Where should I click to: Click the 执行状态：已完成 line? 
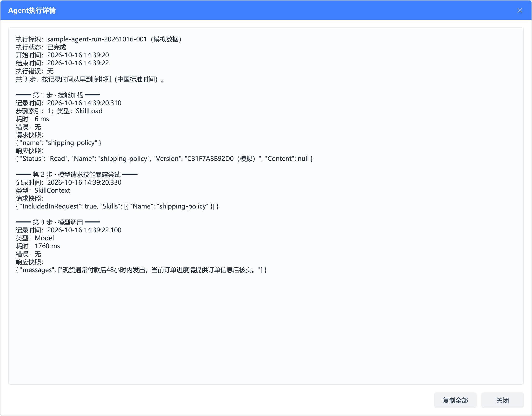(x=41, y=47)
